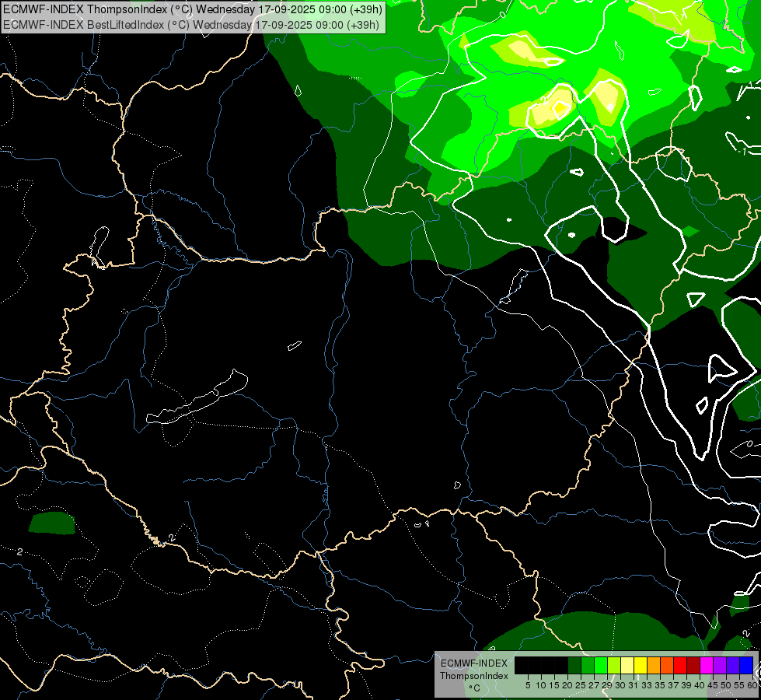This screenshot has height=700, width=761.
Task: Click legend tick value '5'
Action: [x=528, y=685]
